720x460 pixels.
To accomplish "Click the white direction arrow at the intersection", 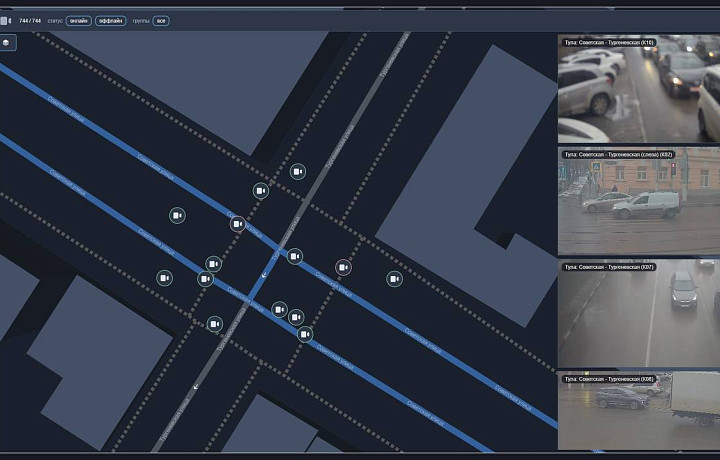I will coord(264,272).
